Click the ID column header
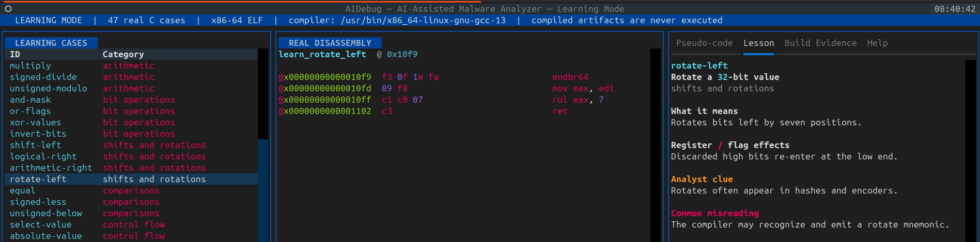Viewport: 980px width, 242px height. (15, 54)
